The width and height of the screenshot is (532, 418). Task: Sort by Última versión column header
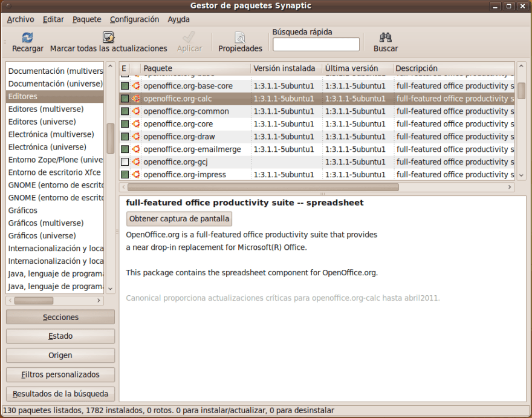358,68
